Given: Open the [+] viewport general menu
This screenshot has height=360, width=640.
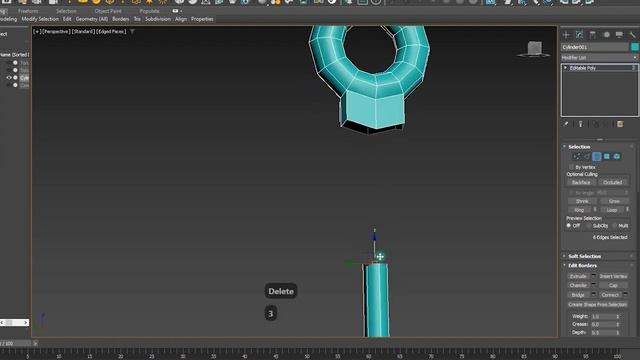Looking at the screenshot, I should [37, 31].
